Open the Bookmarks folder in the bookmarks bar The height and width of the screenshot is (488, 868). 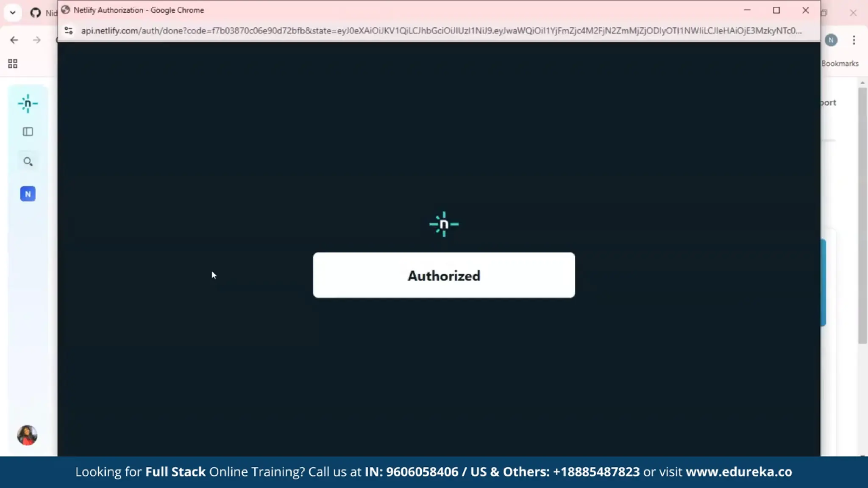pos(840,64)
